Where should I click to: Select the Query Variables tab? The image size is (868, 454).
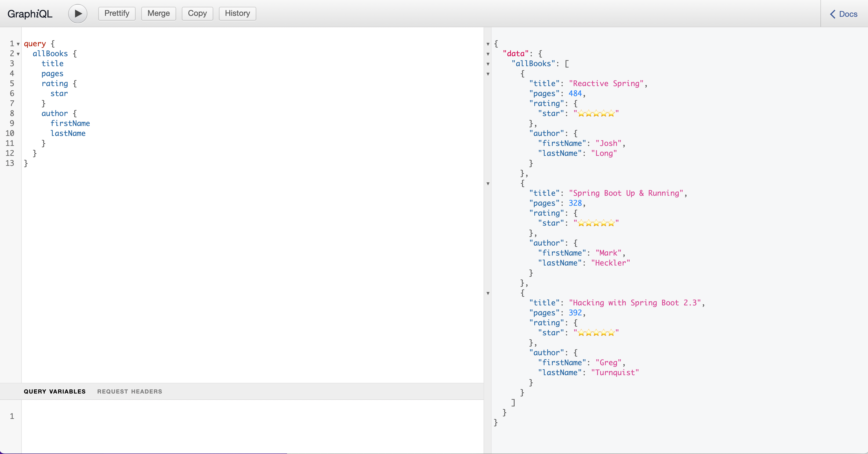point(55,391)
